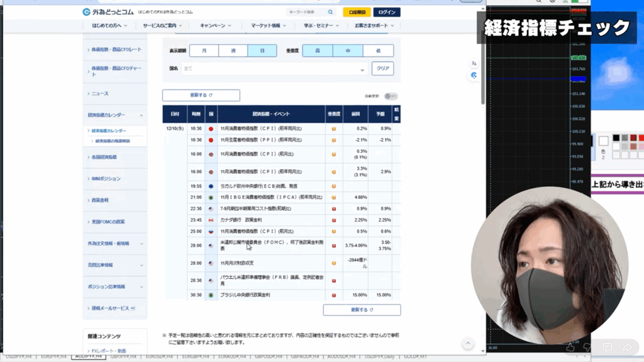This screenshot has height=362, width=644.
Task: Click the share arrow icon at bottom right
Action: click(627, 347)
